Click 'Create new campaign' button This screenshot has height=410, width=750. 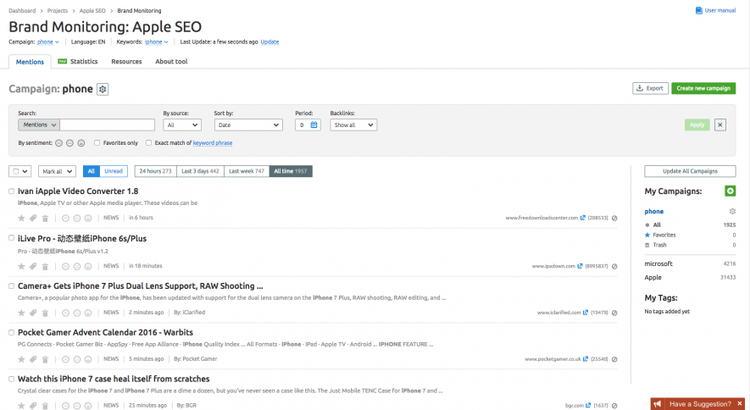(703, 89)
